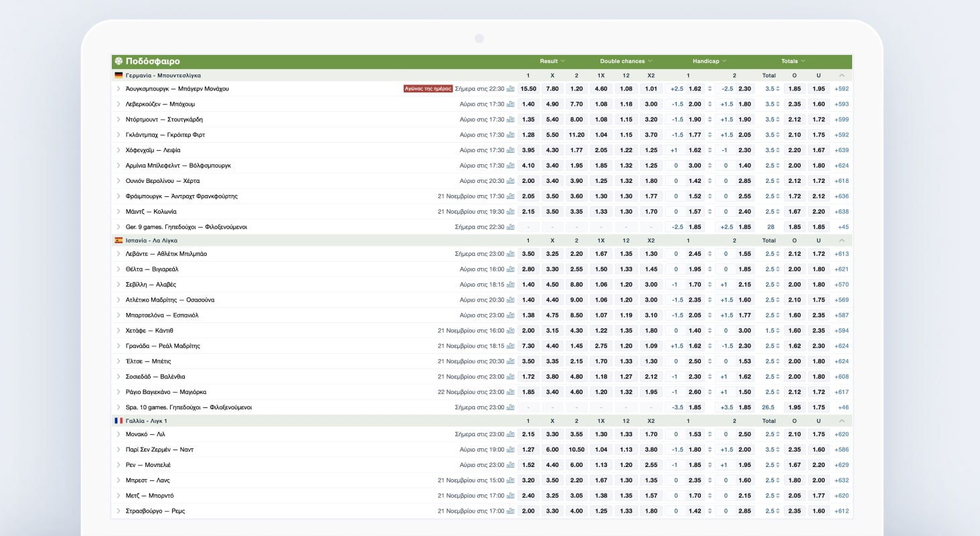Image resolution: width=980 pixels, height=536 pixels.
Task: Click the Spanish flag icon for Λα Λίγκα
Action: (118, 240)
